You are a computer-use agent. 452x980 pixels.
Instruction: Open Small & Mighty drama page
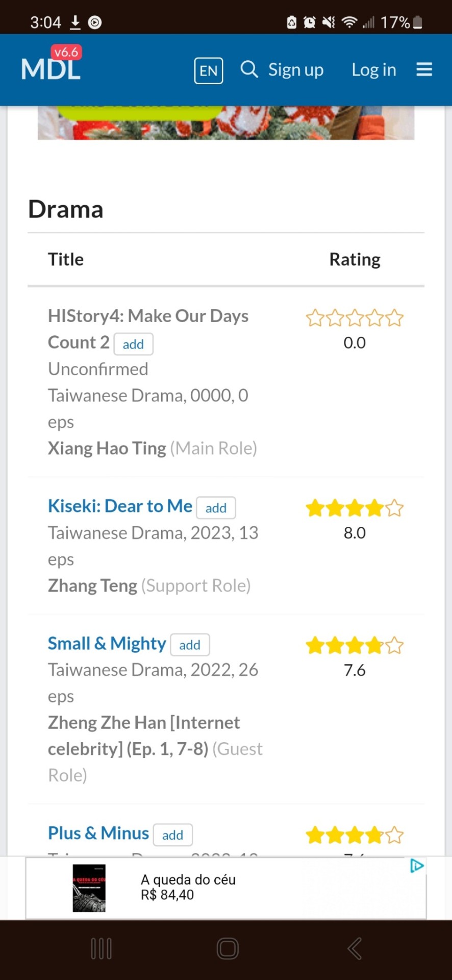click(107, 643)
